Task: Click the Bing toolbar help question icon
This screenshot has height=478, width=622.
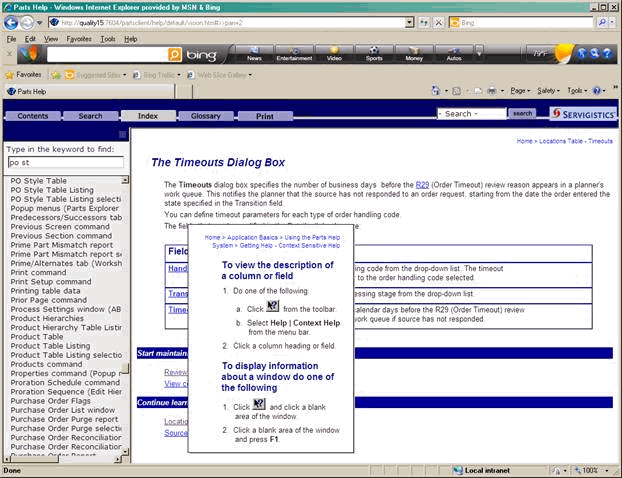Action: click(607, 53)
